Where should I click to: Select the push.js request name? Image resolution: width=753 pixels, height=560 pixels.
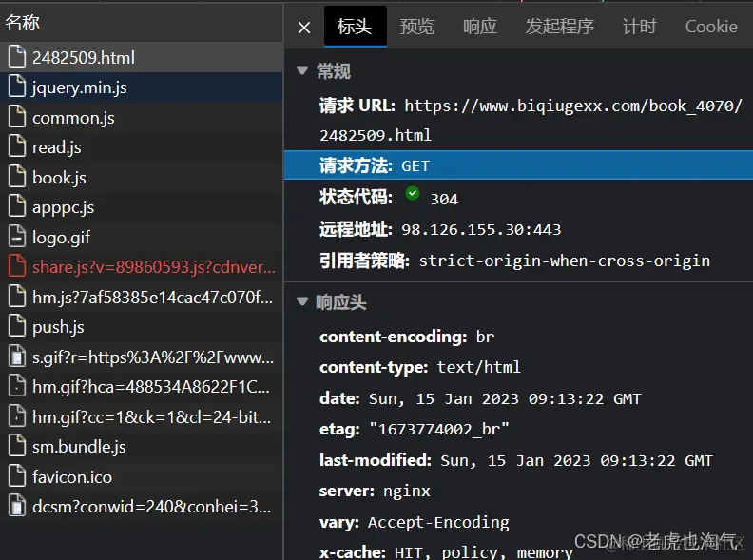point(58,328)
